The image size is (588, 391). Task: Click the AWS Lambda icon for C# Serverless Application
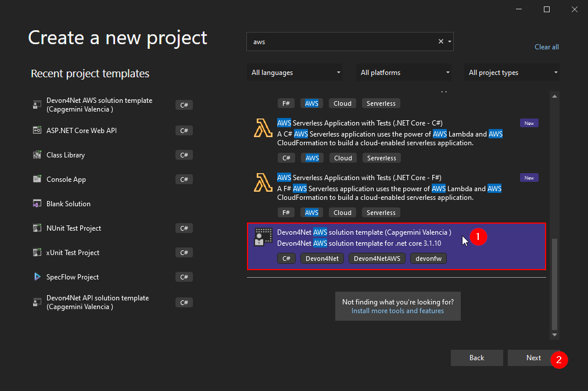tap(263, 129)
